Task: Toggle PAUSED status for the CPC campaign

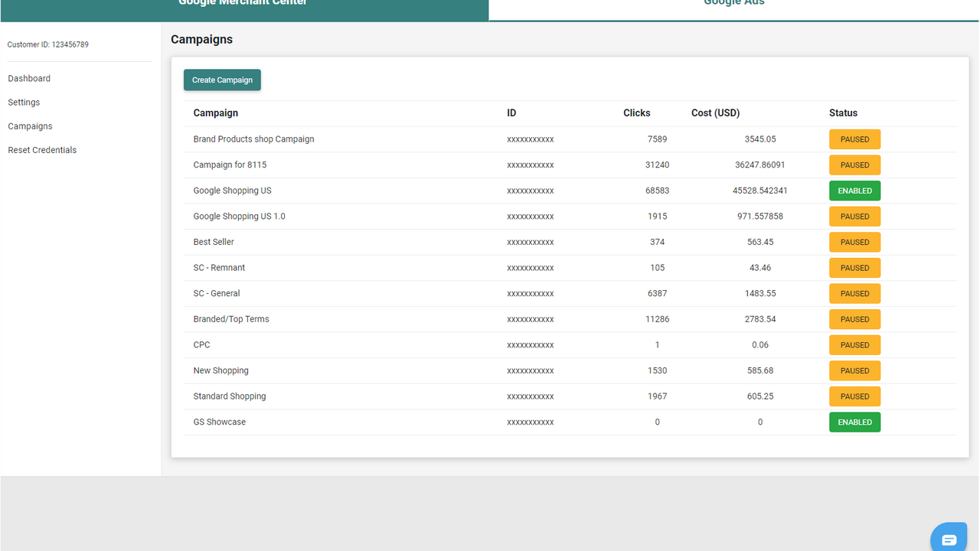Action: point(854,345)
